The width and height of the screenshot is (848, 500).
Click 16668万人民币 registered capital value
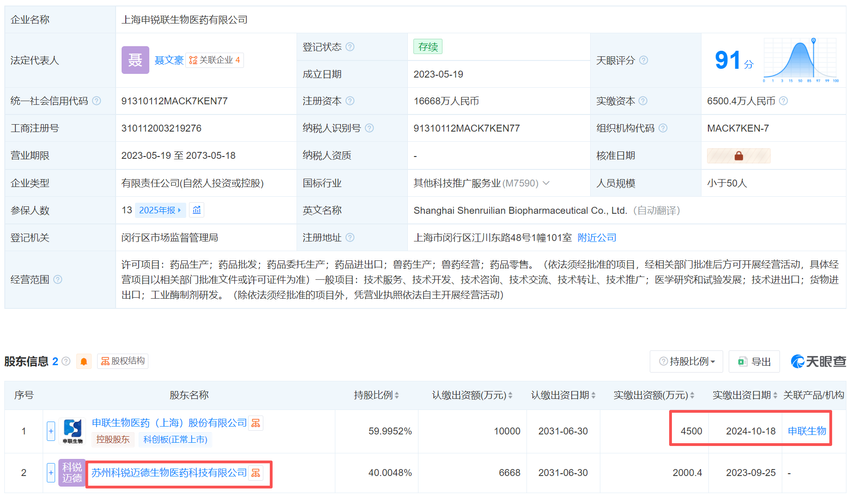pyautogui.click(x=446, y=101)
